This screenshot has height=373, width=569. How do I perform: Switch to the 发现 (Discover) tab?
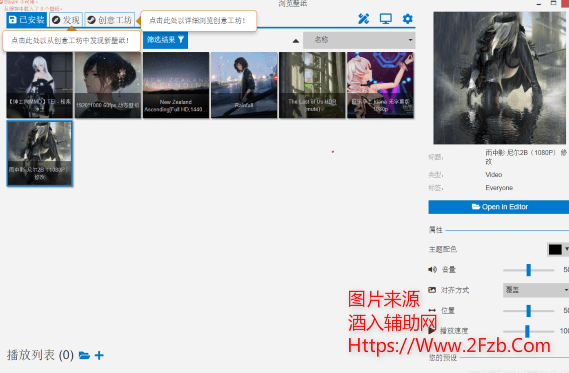click(66, 20)
